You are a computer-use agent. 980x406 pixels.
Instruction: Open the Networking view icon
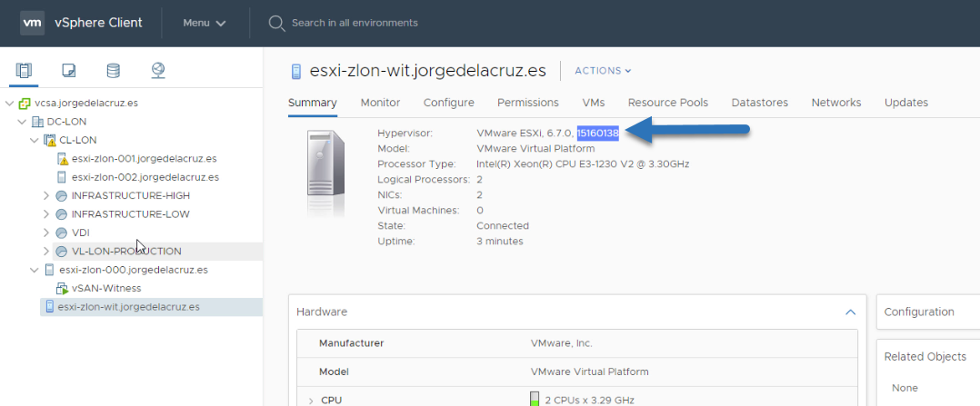(158, 71)
